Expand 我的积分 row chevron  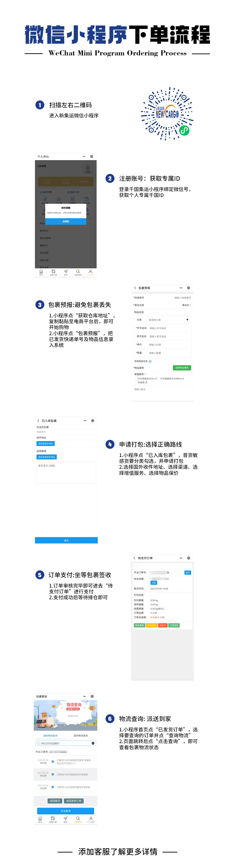(91, 231)
